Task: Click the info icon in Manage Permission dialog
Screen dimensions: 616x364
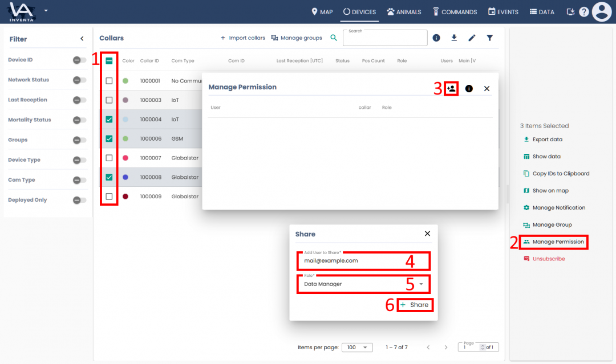Action: pos(469,88)
